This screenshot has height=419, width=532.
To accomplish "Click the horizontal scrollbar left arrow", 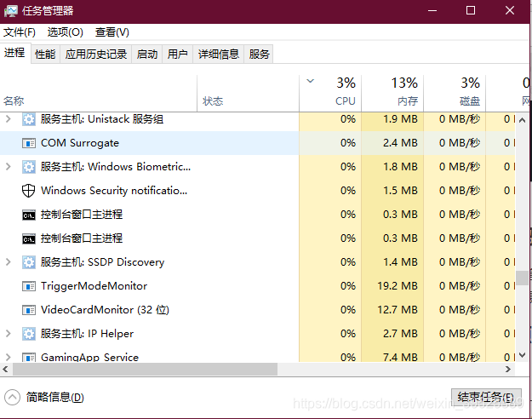I will [5, 369].
